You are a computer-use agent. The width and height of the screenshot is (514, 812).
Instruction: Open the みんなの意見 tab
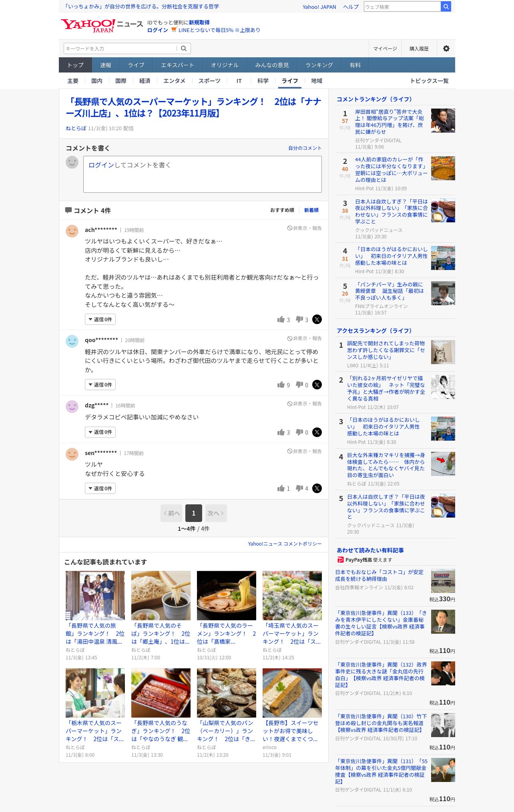pos(272,65)
